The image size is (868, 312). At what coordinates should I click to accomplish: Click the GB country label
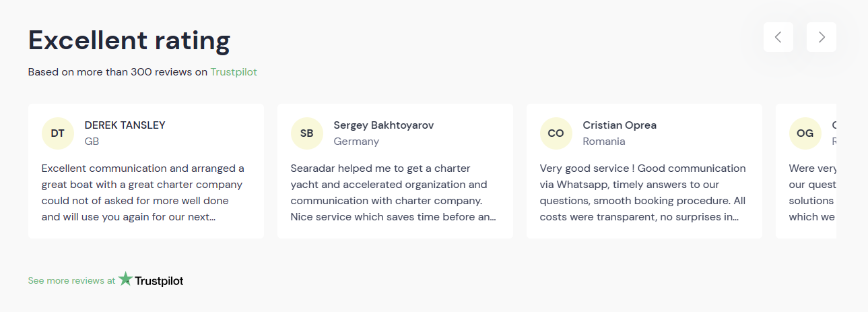pos(92,142)
